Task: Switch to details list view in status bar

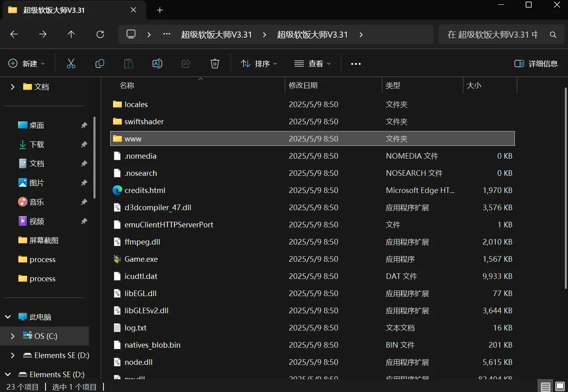Action: point(546,386)
